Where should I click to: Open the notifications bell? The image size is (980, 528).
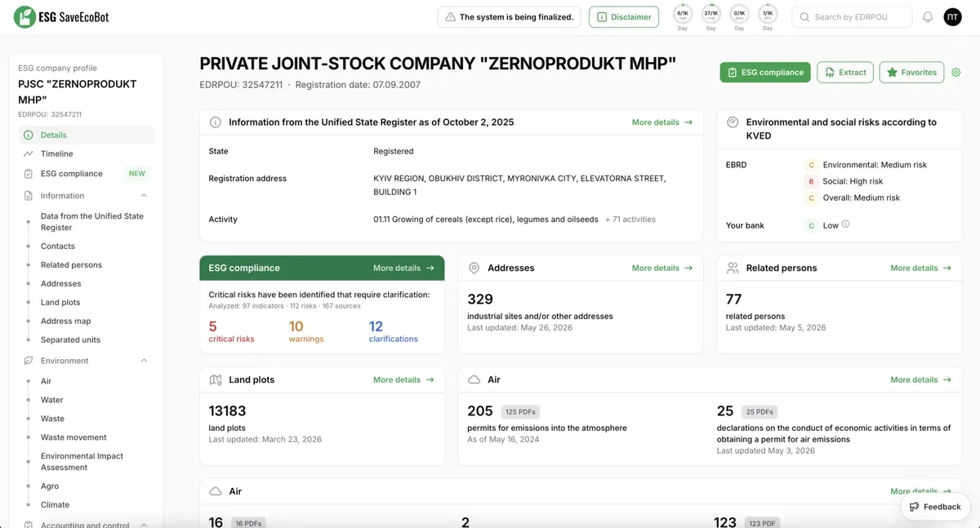click(x=928, y=17)
